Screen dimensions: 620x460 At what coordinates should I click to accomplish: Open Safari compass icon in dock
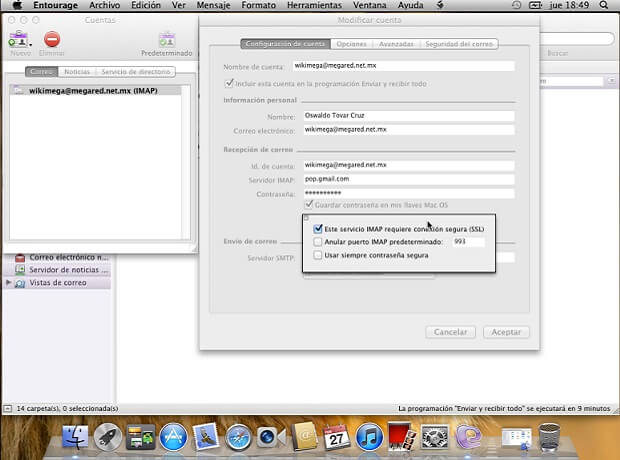(238, 437)
